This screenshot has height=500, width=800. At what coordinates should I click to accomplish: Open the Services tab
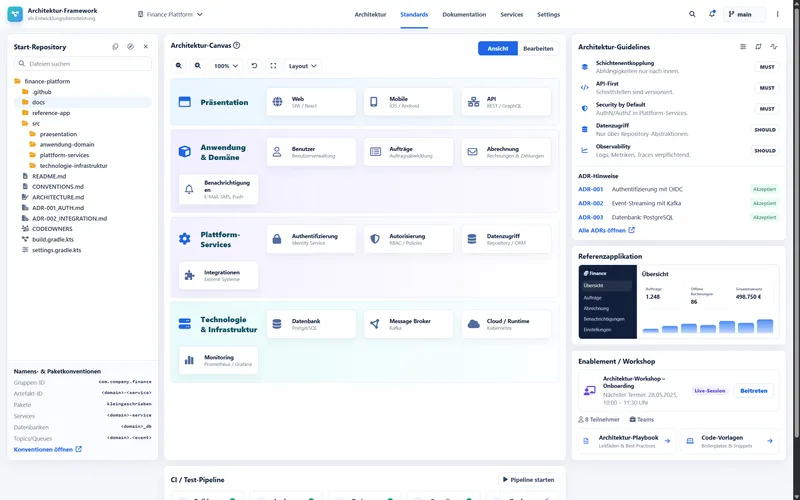click(x=511, y=14)
